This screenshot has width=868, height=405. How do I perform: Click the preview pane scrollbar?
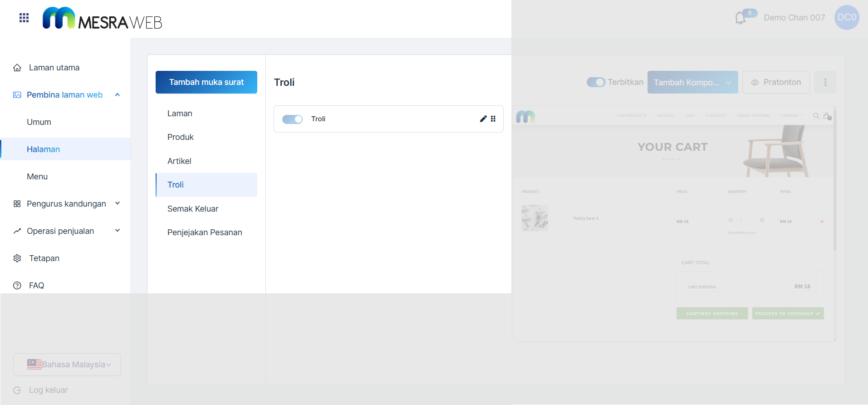(x=834, y=182)
